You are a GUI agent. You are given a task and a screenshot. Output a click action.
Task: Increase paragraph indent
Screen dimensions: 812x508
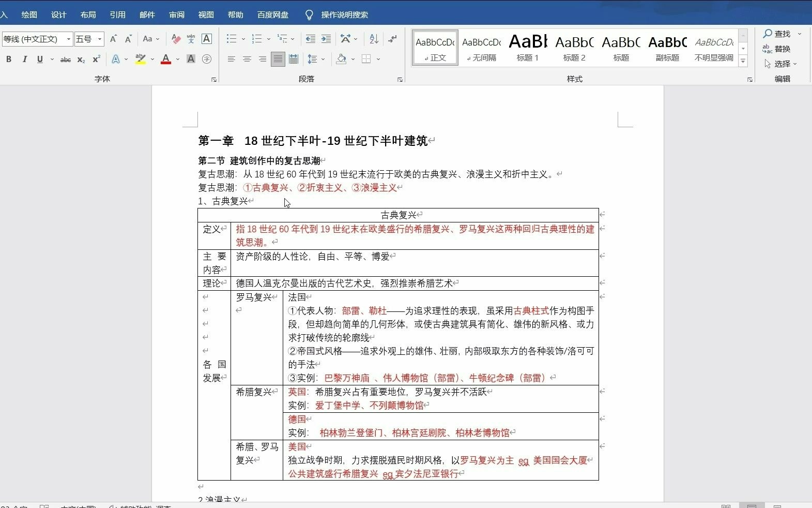point(326,39)
